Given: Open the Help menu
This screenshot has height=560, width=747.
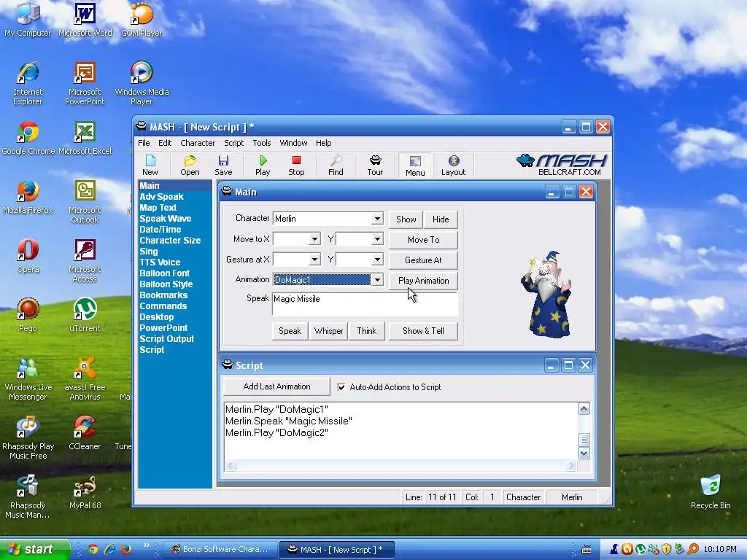Looking at the screenshot, I should (x=323, y=143).
